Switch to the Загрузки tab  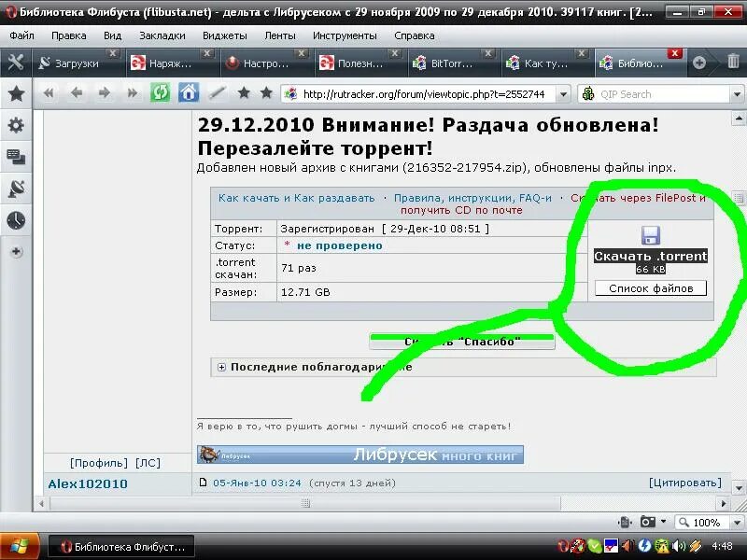77,63
